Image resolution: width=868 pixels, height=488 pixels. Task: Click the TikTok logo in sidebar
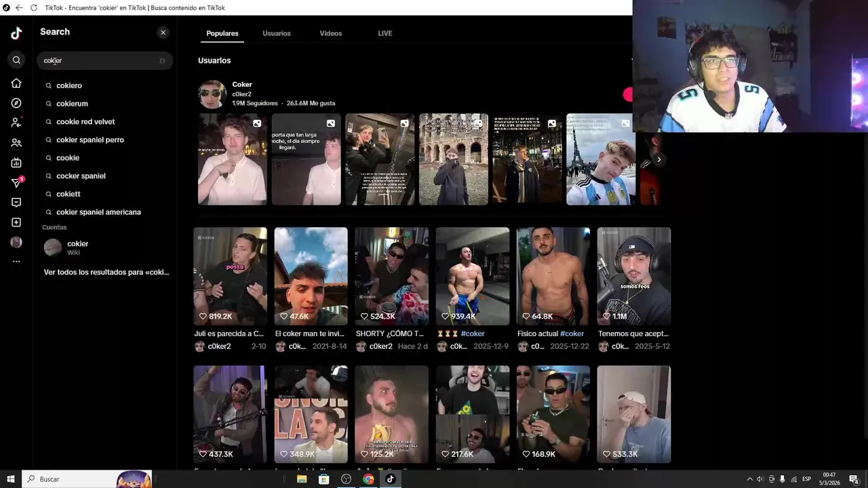click(x=16, y=33)
